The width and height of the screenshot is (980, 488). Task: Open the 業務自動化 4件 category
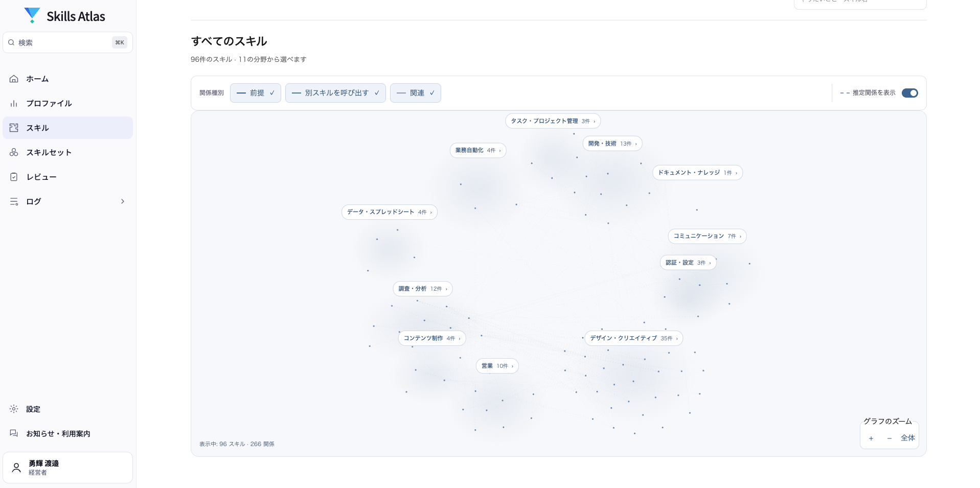(x=478, y=150)
